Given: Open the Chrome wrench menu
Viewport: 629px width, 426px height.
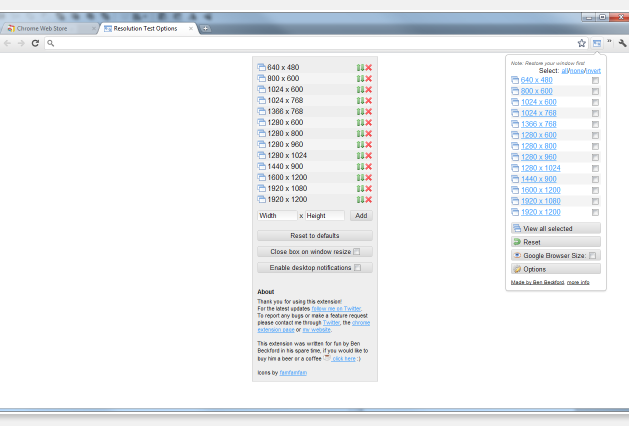Looking at the screenshot, I should [622, 43].
